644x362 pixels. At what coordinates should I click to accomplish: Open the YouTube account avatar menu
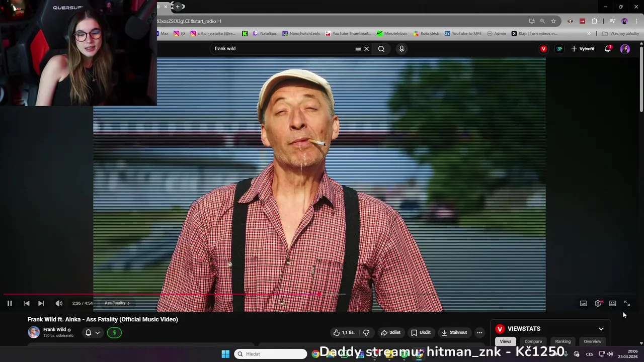[625, 49]
